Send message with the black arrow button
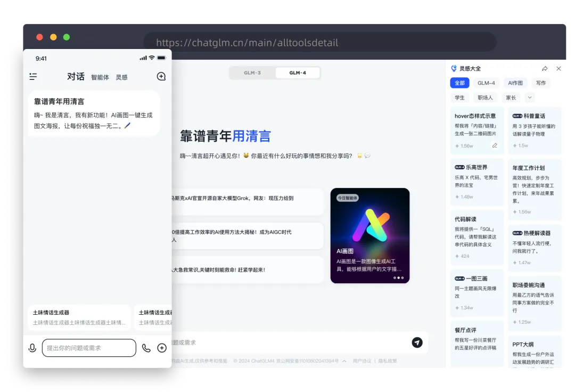This screenshot has height=392, width=575. [x=417, y=342]
